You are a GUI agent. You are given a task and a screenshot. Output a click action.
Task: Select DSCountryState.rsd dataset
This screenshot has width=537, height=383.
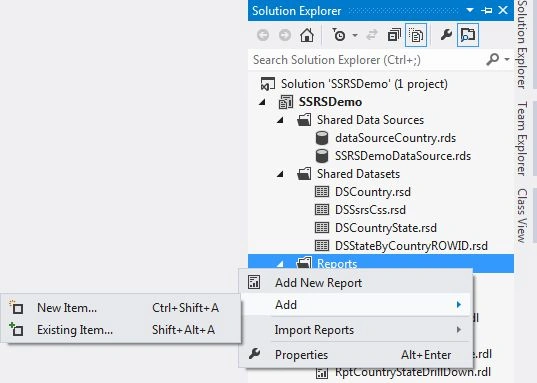[386, 228]
